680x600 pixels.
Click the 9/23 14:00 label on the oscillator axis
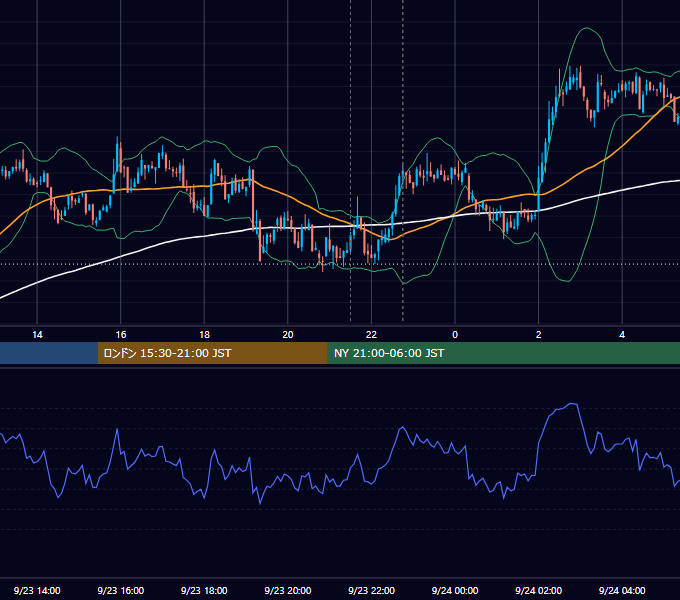[37, 590]
